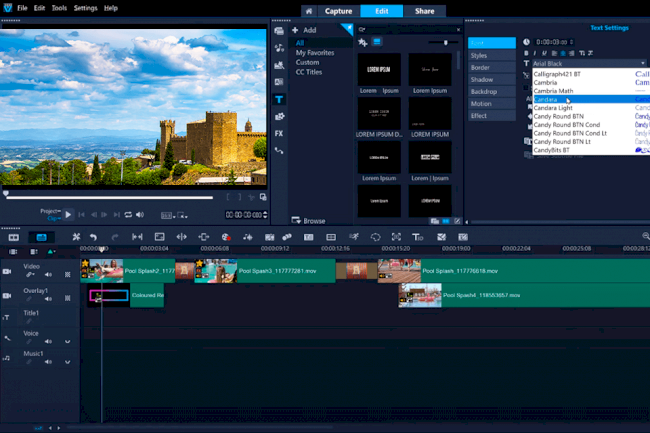The height and width of the screenshot is (433, 650).
Task: Open the Border text settings section
Action: [x=492, y=67]
